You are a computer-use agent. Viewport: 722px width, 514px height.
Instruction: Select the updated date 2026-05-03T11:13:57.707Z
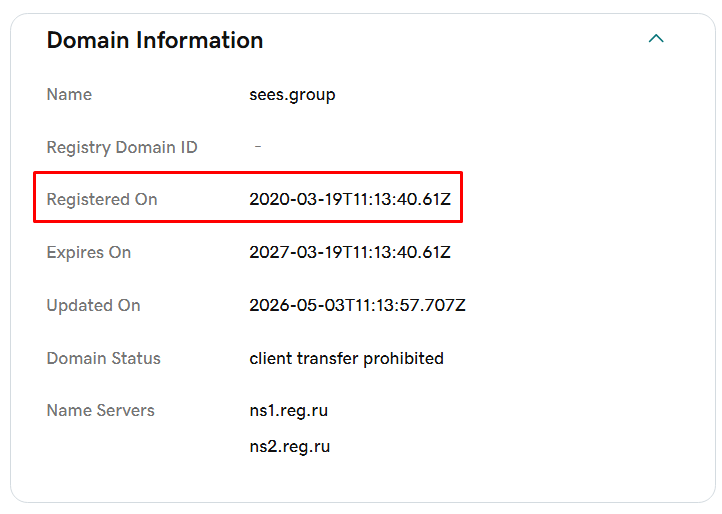pyautogui.click(x=357, y=305)
